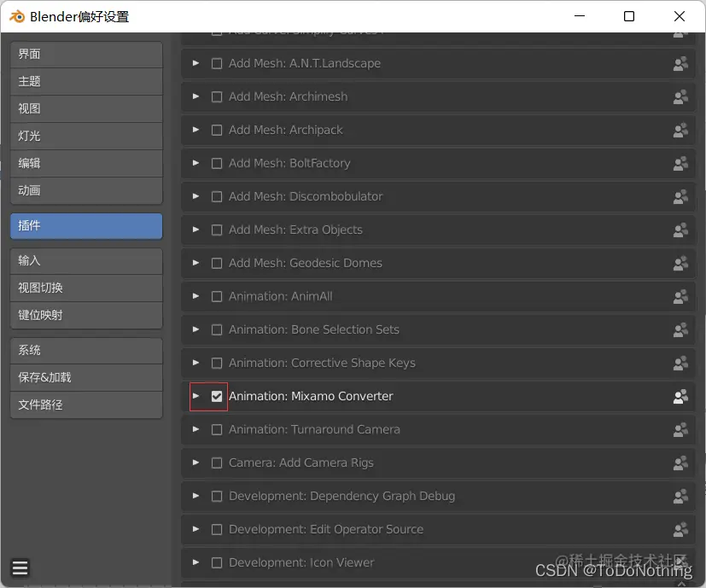Open the 键位映射 tab

coord(86,316)
